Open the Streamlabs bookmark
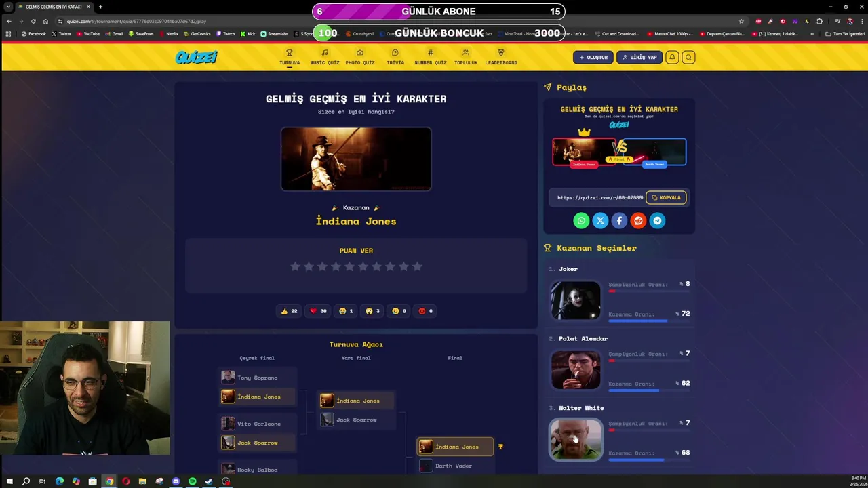The width and height of the screenshot is (868, 488). point(274,33)
